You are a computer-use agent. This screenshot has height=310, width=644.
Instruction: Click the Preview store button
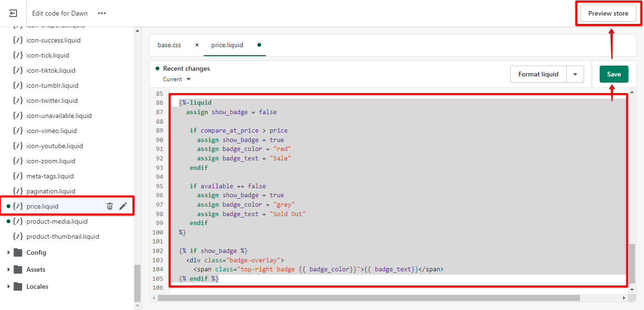pyautogui.click(x=608, y=13)
